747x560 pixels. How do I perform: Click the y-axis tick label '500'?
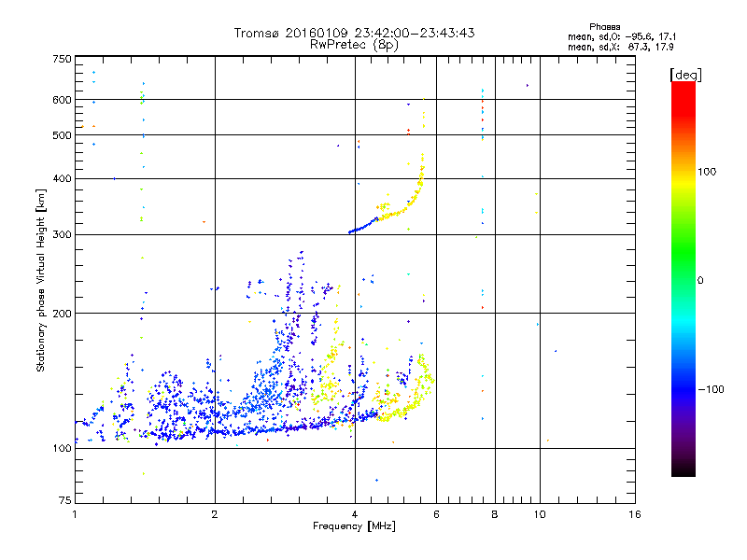62,135
